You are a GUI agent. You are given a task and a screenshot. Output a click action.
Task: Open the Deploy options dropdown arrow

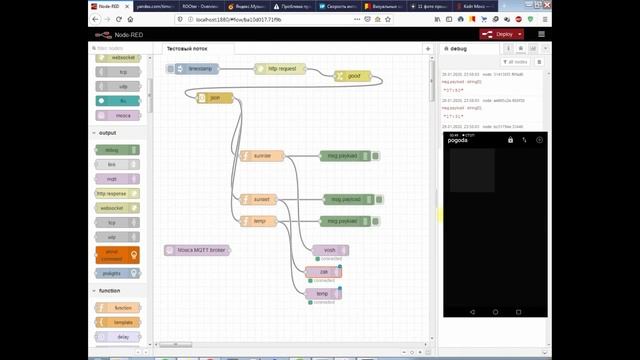coord(520,35)
